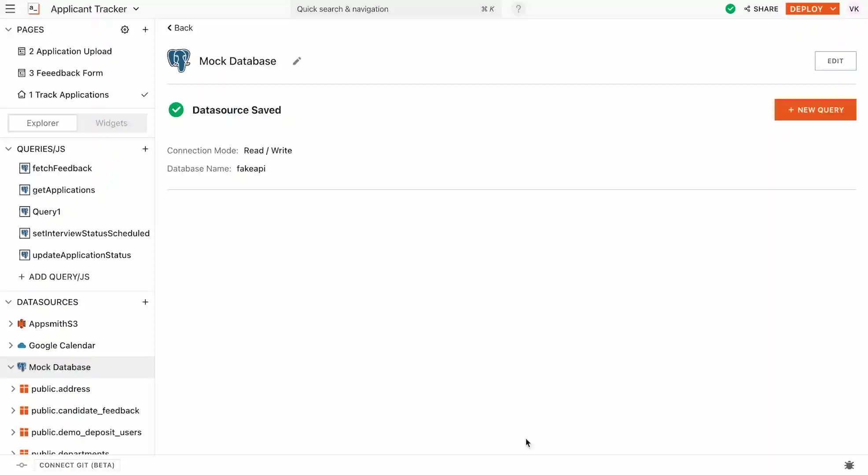Go Back from the datasource page

pyautogui.click(x=180, y=28)
